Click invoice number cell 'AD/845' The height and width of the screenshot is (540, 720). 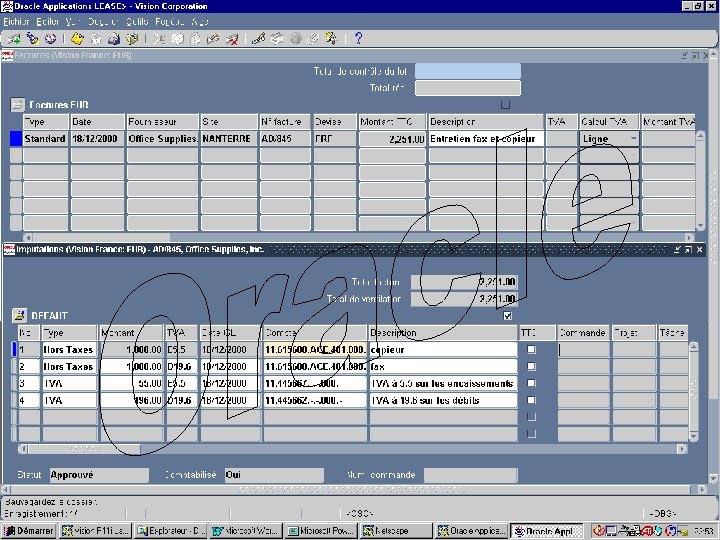point(285,139)
